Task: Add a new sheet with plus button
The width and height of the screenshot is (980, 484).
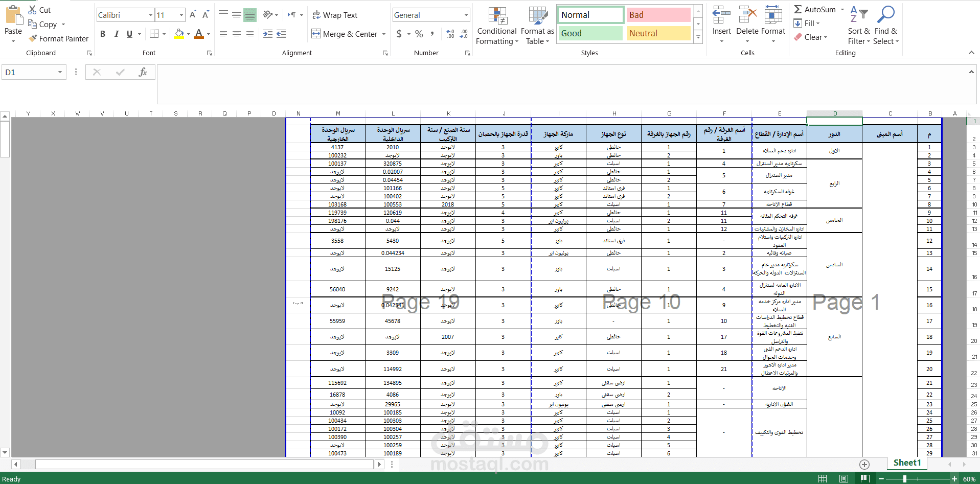Action: coord(864,464)
